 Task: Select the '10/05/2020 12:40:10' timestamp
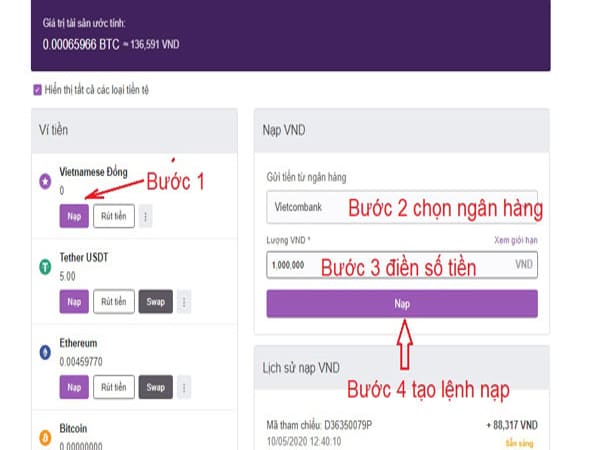[304, 442]
